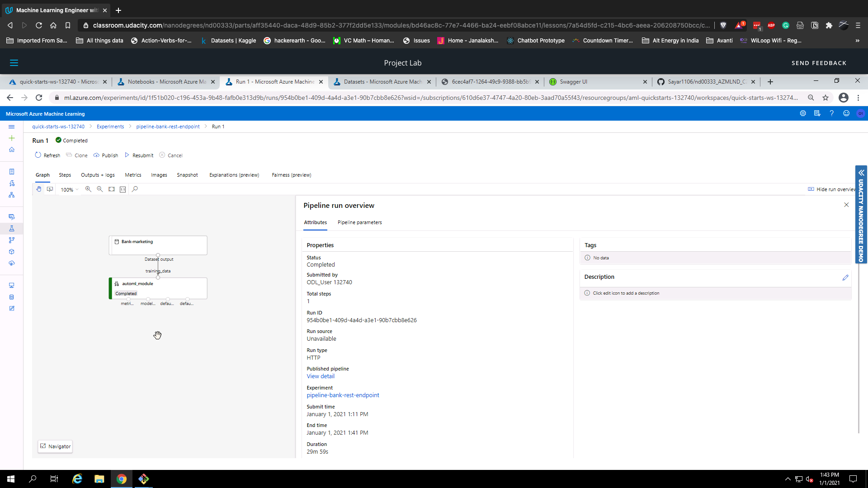Go to the Home icon in Azure ML sidebar
This screenshot has height=488, width=868.
tap(12, 150)
